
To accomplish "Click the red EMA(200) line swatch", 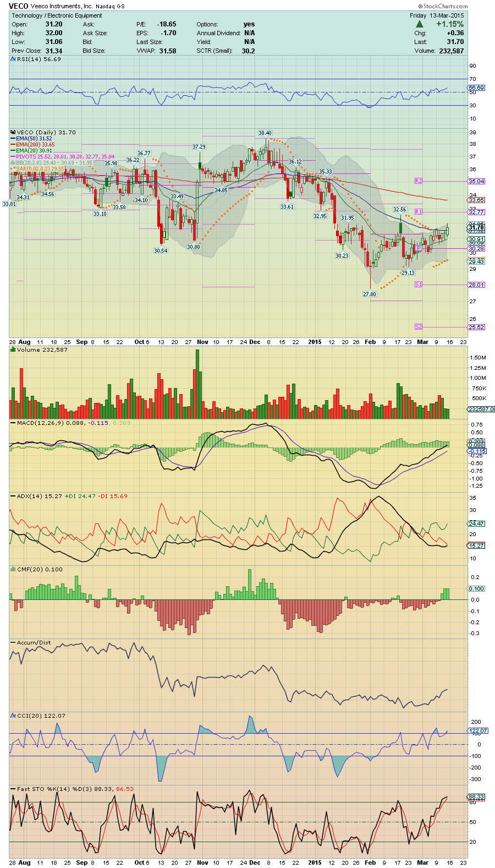I will (x=13, y=145).
